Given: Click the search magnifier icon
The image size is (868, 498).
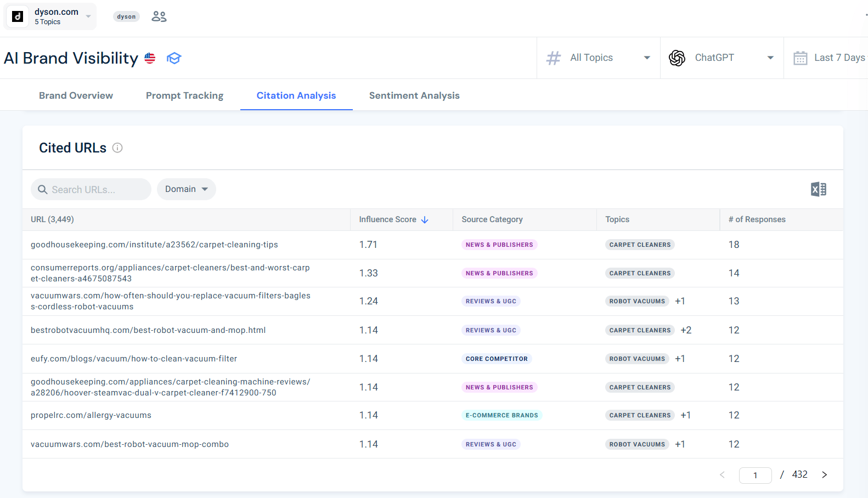Looking at the screenshot, I should click(x=42, y=189).
